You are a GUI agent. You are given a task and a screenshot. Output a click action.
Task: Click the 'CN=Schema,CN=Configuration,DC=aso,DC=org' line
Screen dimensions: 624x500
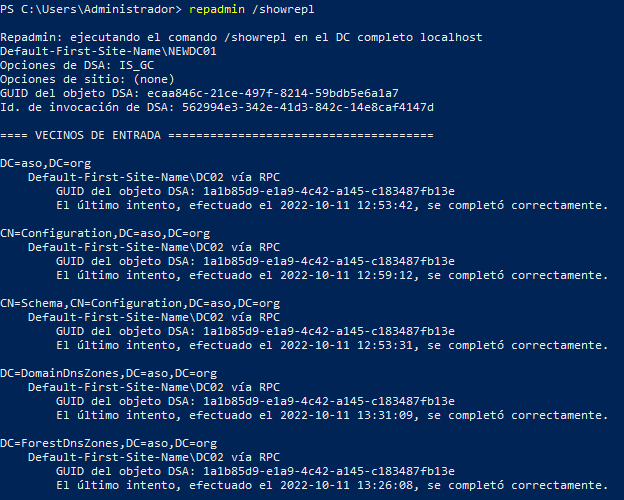[x=140, y=303]
